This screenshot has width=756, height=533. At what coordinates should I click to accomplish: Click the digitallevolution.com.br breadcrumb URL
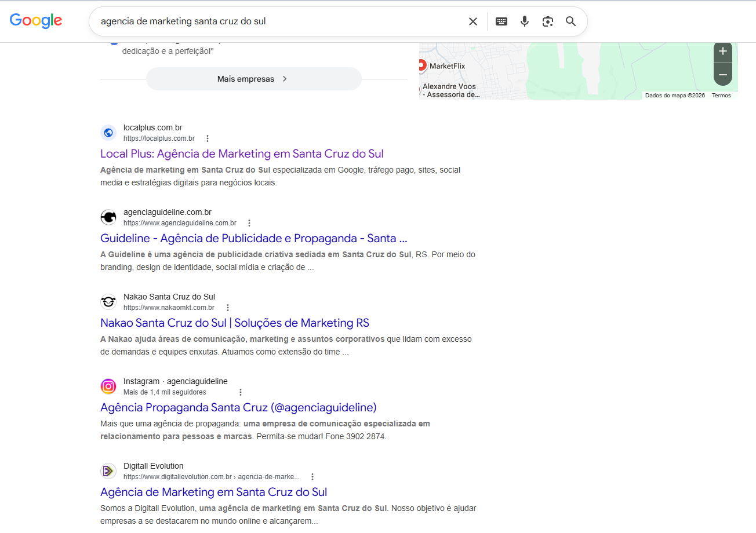(x=212, y=477)
